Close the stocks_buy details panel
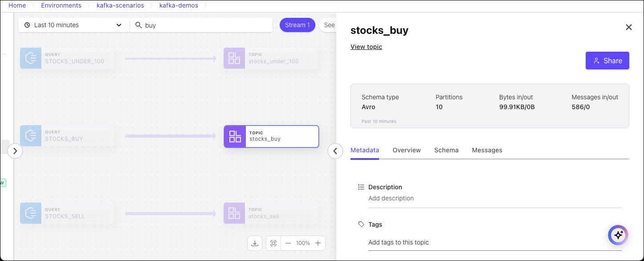This screenshot has width=644, height=261. click(629, 27)
